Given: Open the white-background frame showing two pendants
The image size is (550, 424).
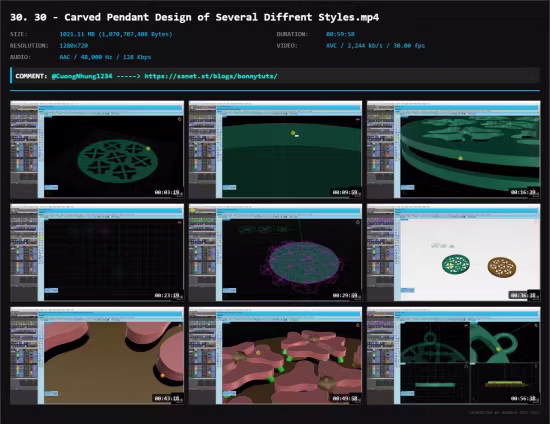Looking at the screenshot, I should 454,253.
